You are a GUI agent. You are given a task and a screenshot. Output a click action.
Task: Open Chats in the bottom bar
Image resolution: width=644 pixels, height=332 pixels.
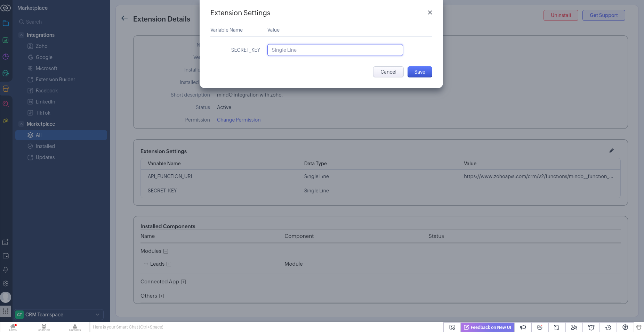point(13,327)
